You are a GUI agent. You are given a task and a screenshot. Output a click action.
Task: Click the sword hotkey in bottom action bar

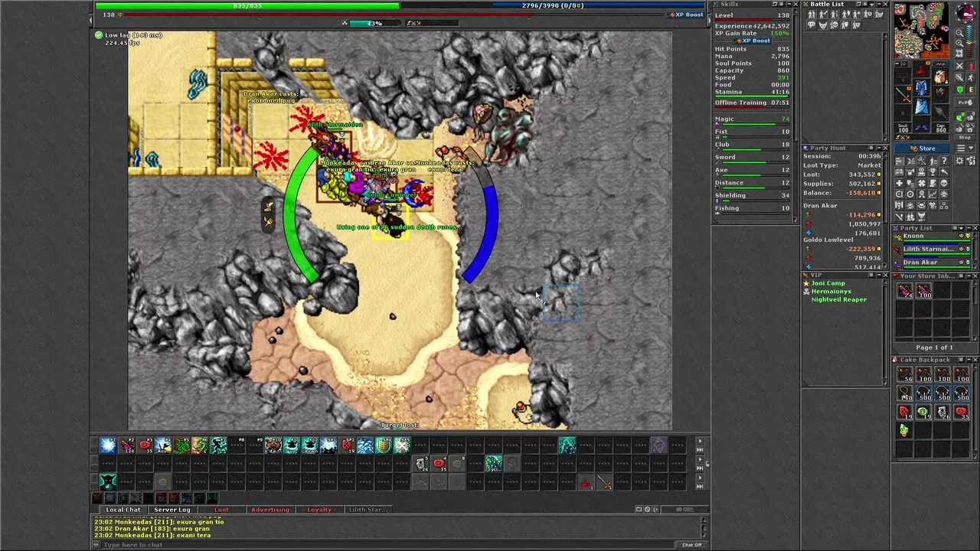[605, 482]
